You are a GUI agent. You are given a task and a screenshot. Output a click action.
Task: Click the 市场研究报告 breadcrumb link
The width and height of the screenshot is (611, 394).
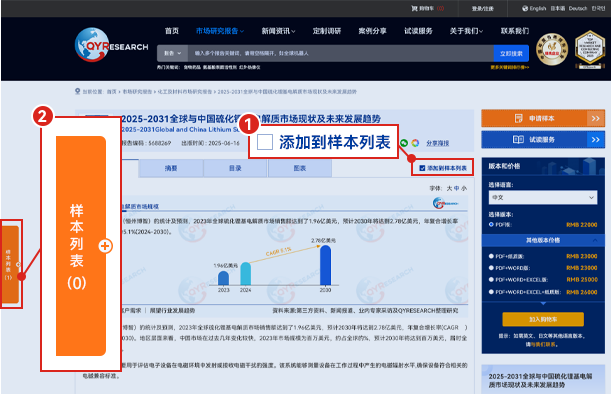137,92
